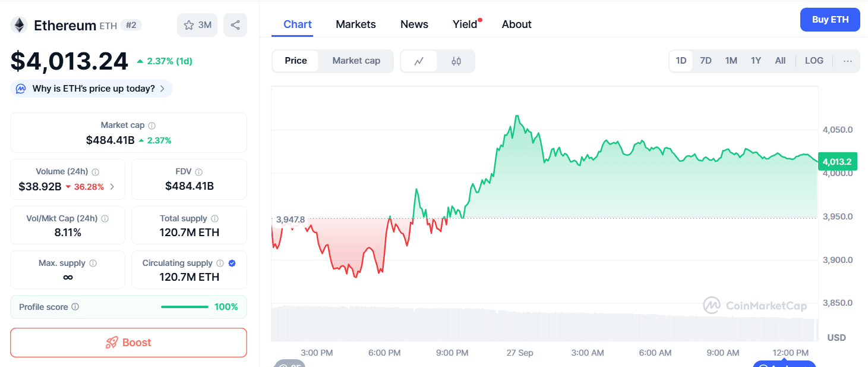Switch to the News tab
The image size is (868, 367).
(x=414, y=24)
